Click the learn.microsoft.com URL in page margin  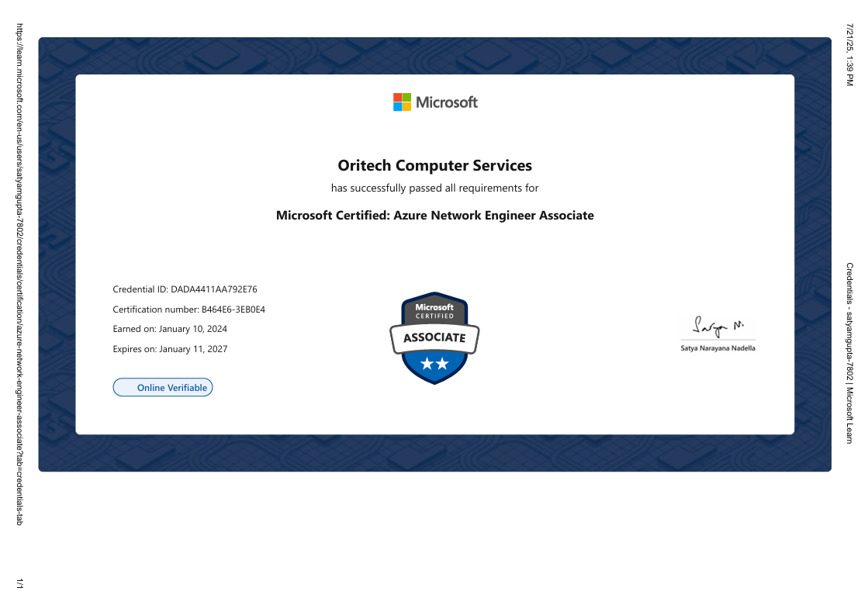pos(19,271)
